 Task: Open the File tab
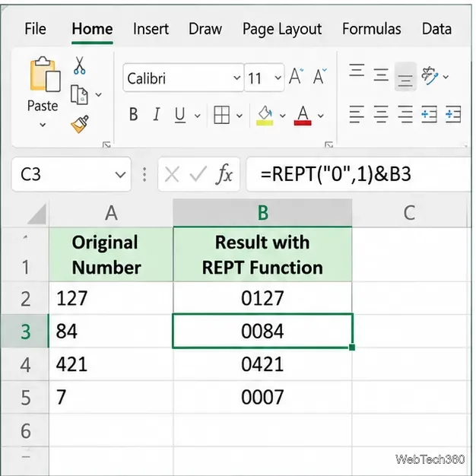coord(35,29)
